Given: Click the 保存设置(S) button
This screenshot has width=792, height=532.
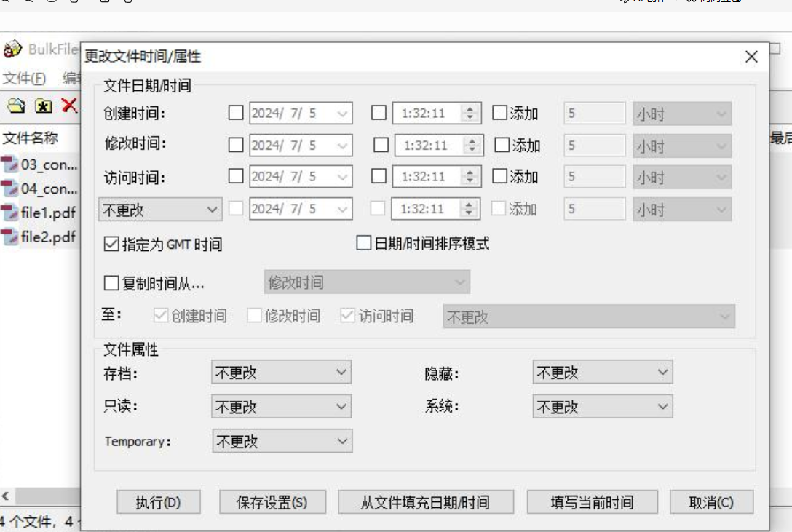Looking at the screenshot, I should pos(272,502).
